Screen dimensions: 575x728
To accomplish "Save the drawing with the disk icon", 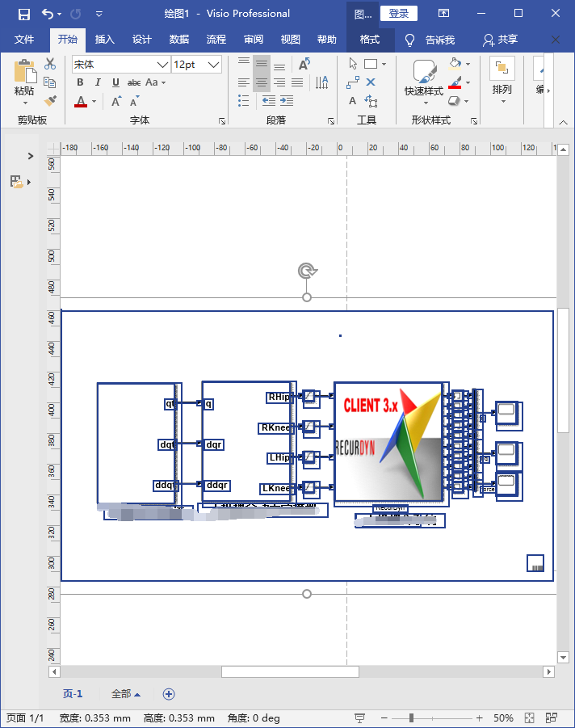I will click(x=24, y=14).
